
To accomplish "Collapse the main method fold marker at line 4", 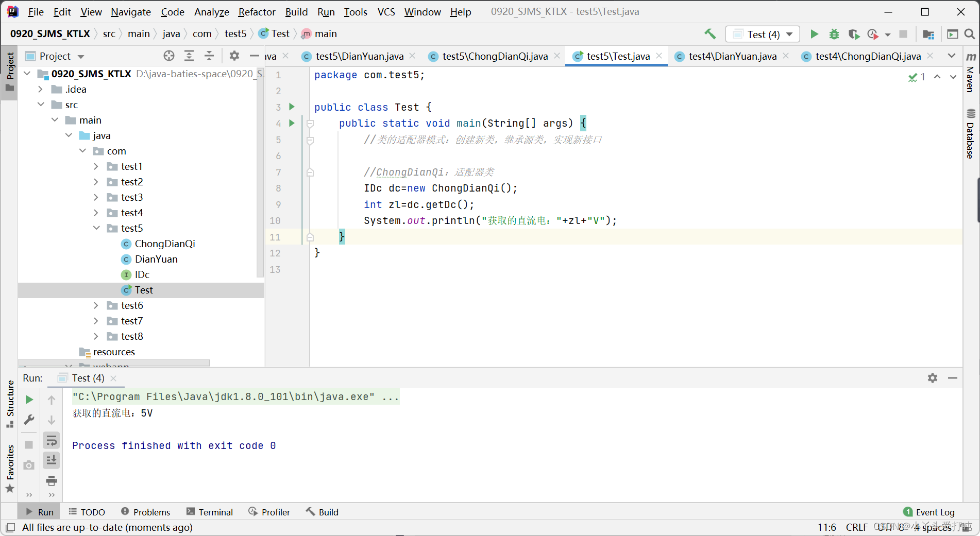I will (310, 124).
